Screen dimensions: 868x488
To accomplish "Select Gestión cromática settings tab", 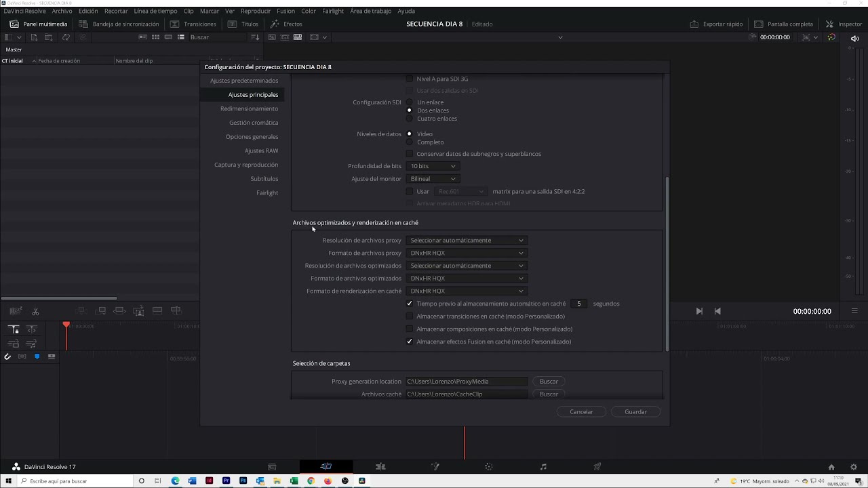I will (254, 123).
